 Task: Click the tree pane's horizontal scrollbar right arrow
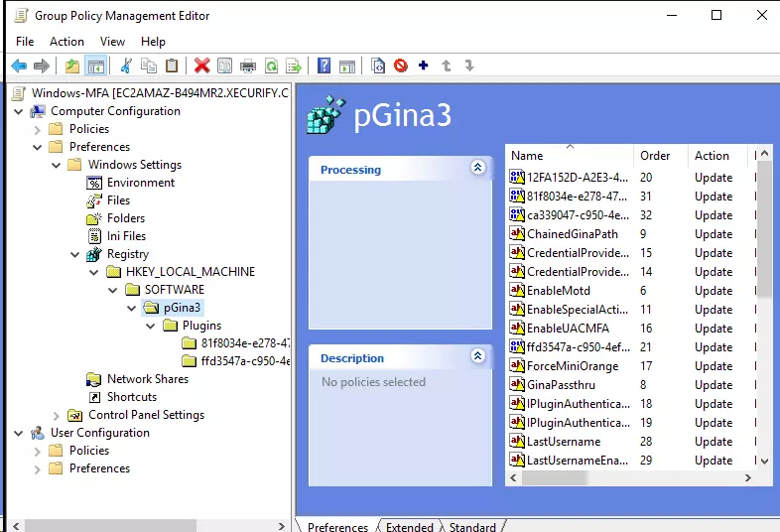pos(282,526)
